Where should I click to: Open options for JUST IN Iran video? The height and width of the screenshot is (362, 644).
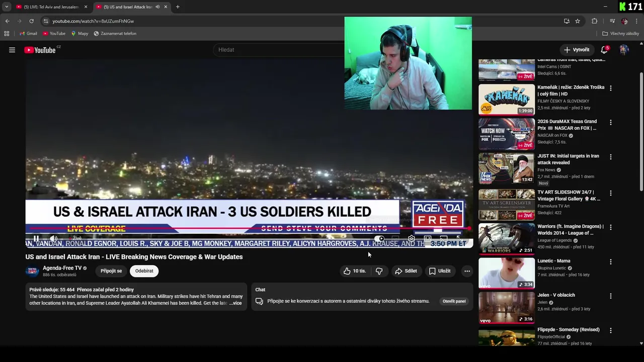(x=611, y=157)
